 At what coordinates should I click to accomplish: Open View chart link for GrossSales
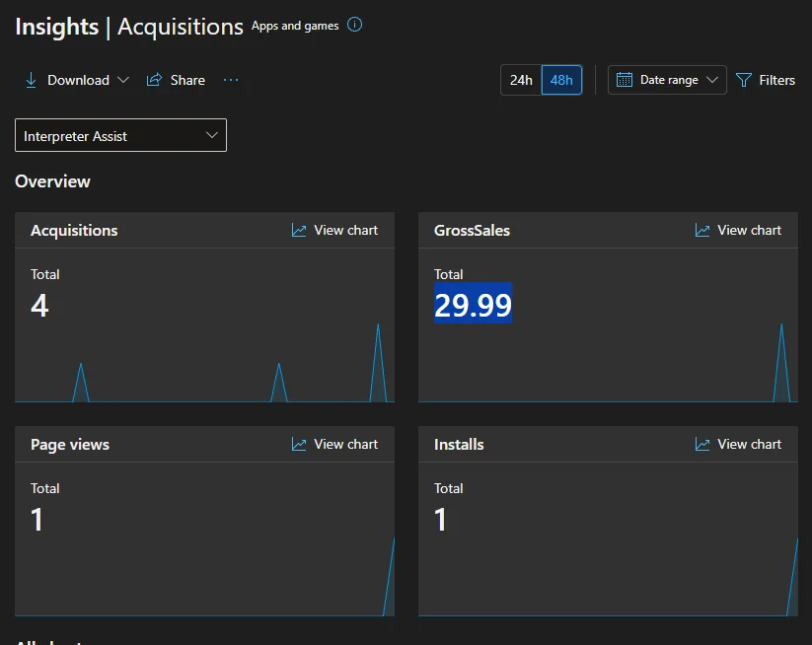pos(749,230)
